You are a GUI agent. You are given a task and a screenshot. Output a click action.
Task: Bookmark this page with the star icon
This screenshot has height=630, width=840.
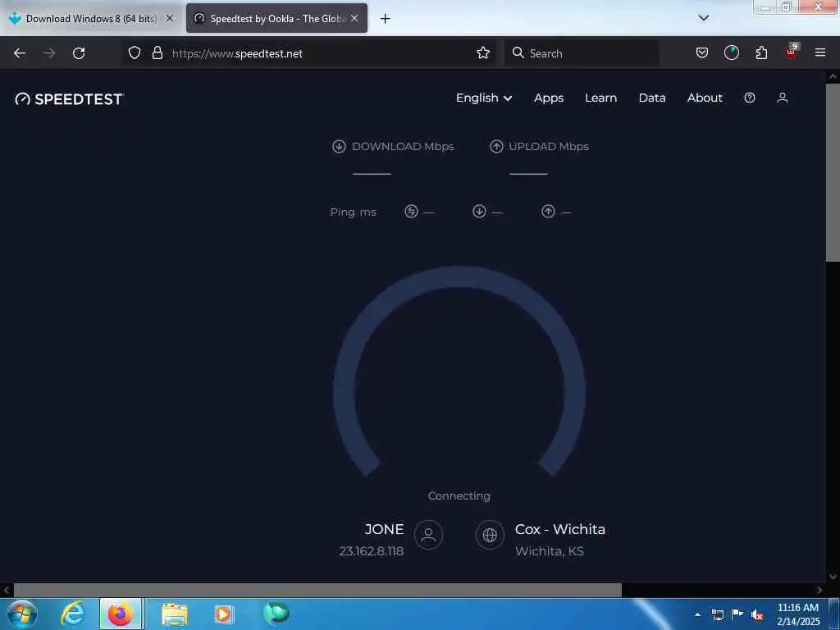pos(483,53)
